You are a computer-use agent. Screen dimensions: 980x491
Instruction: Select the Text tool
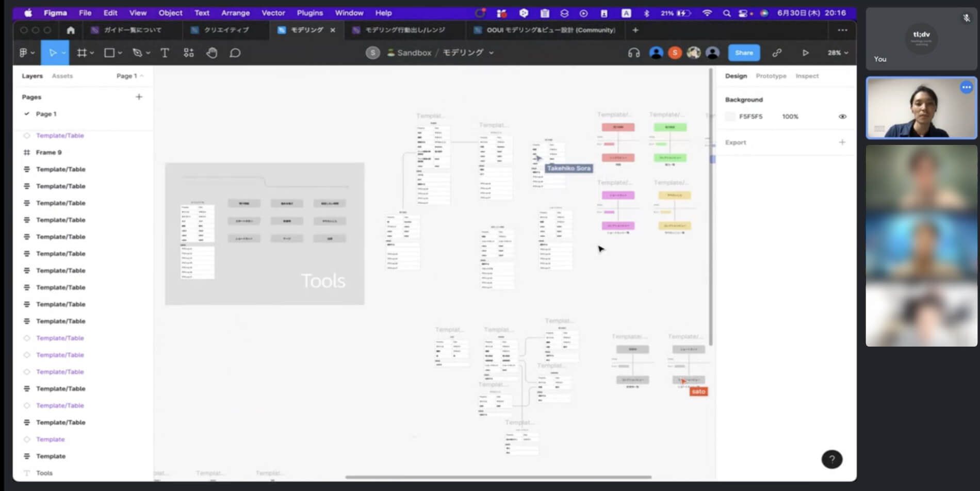(165, 53)
